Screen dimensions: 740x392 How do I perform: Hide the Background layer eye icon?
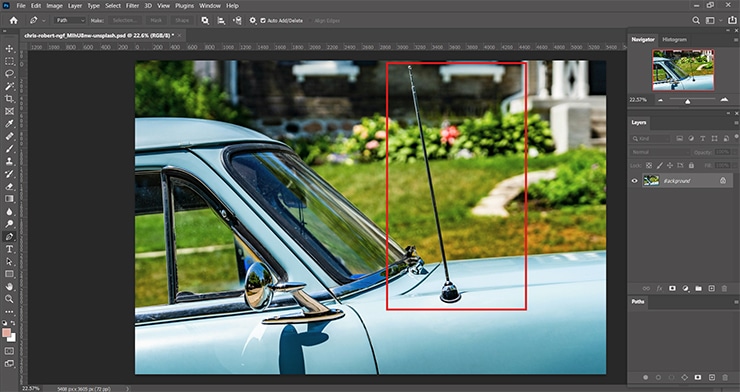634,181
